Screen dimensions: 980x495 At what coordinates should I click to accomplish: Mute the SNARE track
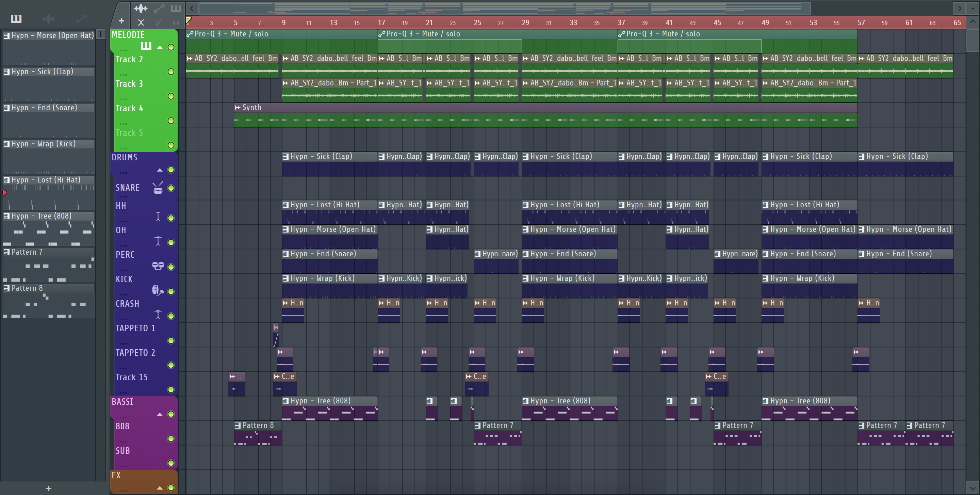(171, 188)
